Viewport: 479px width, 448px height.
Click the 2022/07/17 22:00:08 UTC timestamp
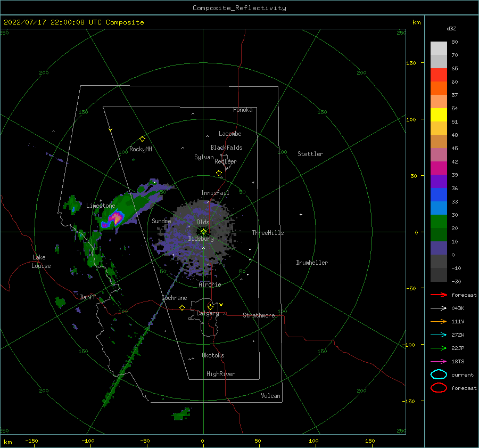53,22
